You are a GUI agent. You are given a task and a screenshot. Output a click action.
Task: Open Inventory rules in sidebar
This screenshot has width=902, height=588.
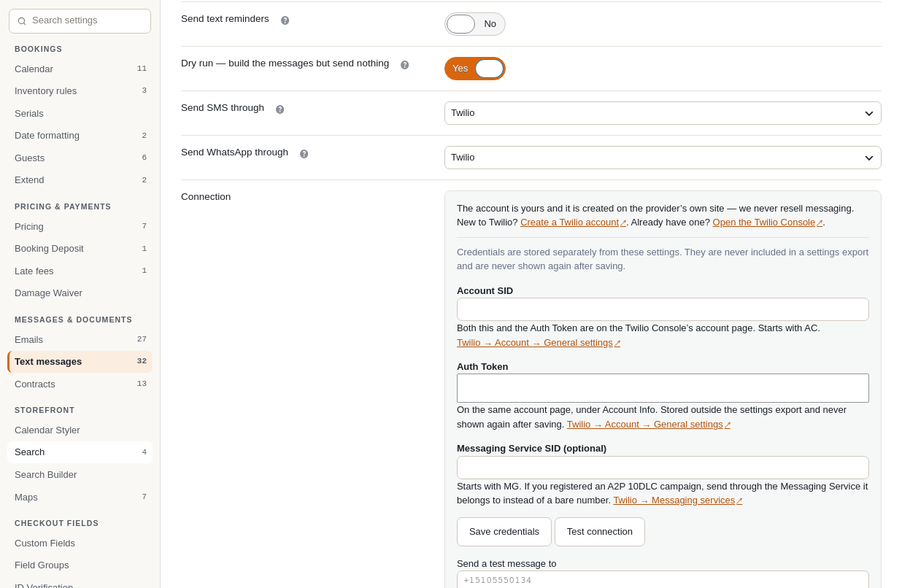point(80,91)
